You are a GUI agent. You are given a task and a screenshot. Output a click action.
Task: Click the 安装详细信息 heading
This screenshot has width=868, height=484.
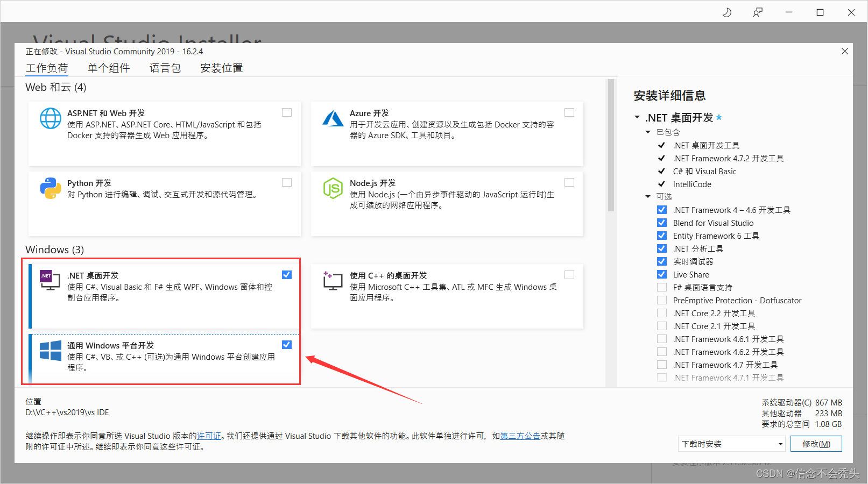click(x=669, y=96)
